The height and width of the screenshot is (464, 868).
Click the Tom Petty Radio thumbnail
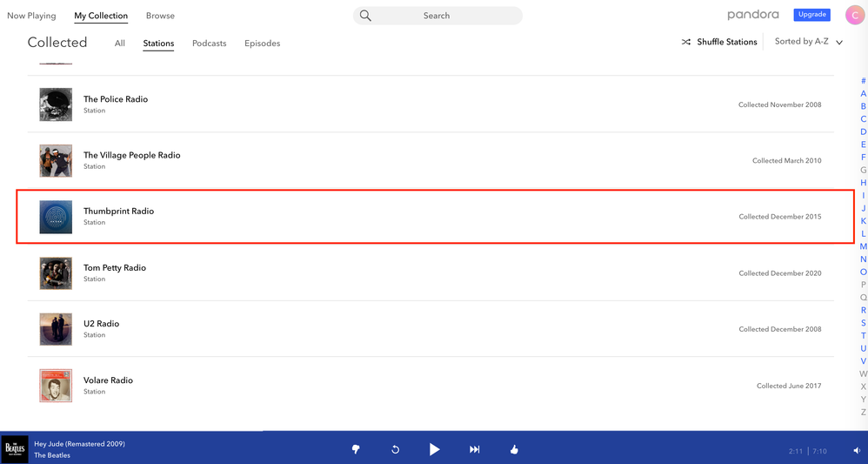56,272
